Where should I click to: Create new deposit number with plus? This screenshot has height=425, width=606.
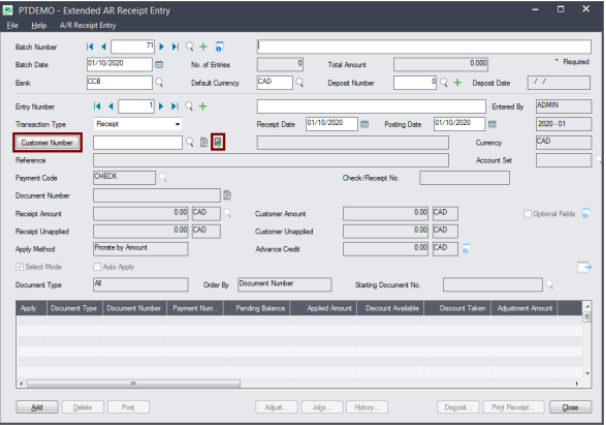click(x=458, y=82)
